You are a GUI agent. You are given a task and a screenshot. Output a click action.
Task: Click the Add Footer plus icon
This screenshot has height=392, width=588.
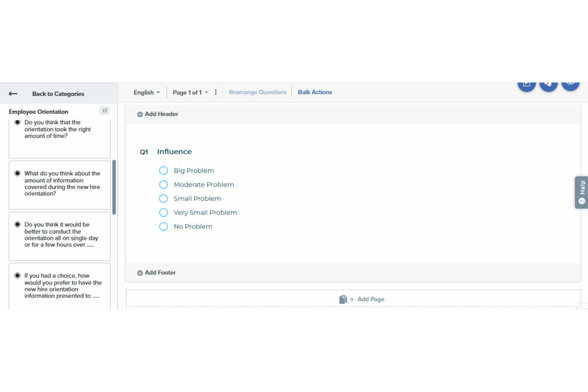tap(140, 273)
